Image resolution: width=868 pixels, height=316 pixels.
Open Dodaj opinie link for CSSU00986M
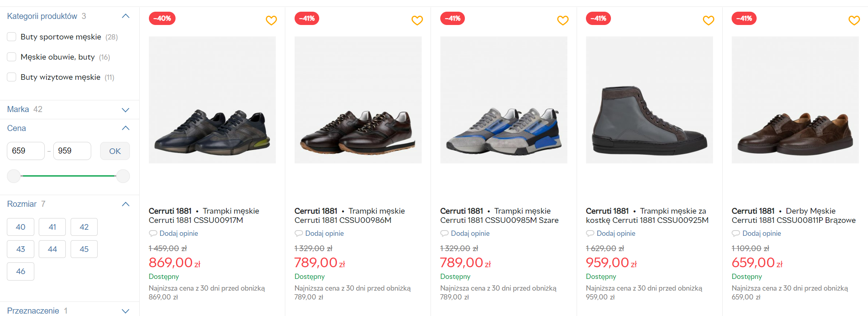point(324,233)
